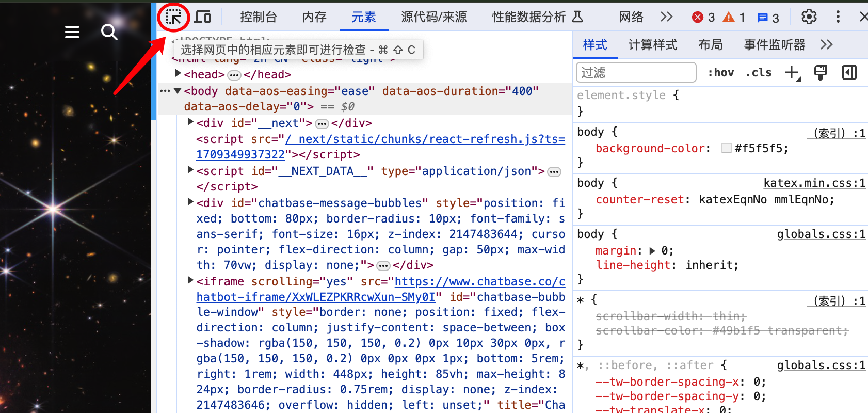Open the react-refresh.js script source link
This screenshot has width=868, height=413.
point(381,147)
